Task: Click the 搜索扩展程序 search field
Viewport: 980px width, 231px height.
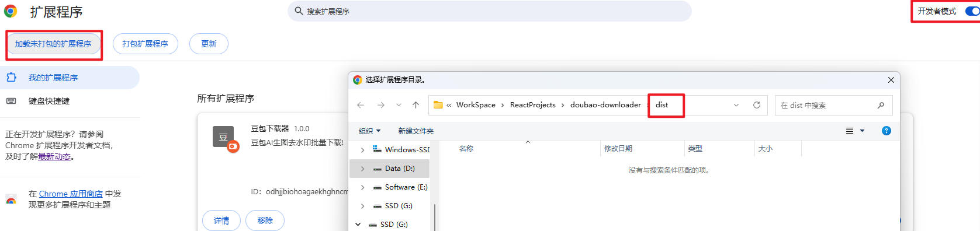Action: (x=490, y=11)
